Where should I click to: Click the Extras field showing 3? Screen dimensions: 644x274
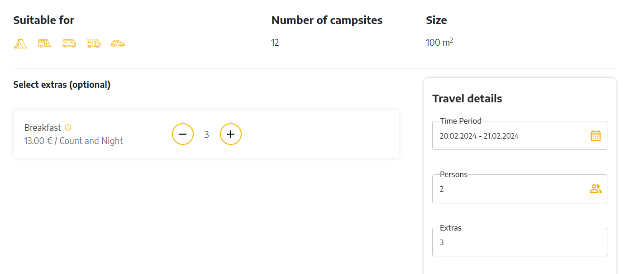[x=520, y=242]
